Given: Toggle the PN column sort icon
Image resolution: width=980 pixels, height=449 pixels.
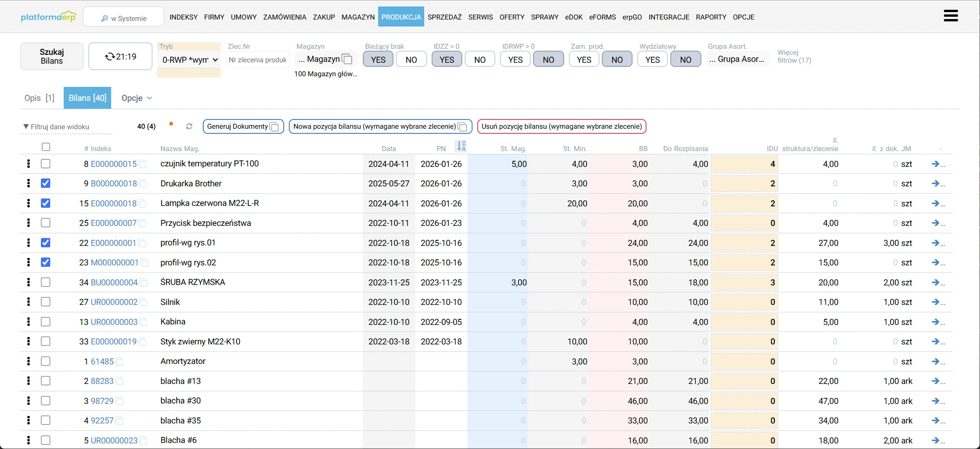Looking at the screenshot, I should [461, 146].
